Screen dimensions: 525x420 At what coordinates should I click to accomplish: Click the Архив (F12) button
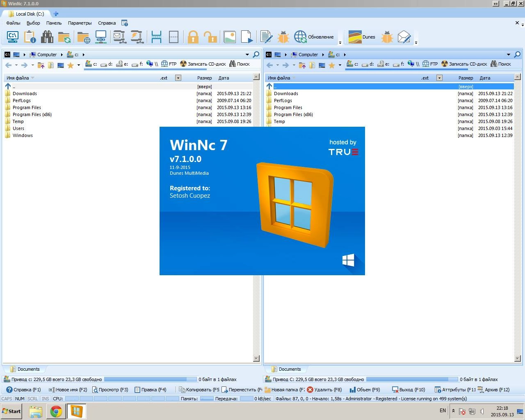tap(493, 390)
